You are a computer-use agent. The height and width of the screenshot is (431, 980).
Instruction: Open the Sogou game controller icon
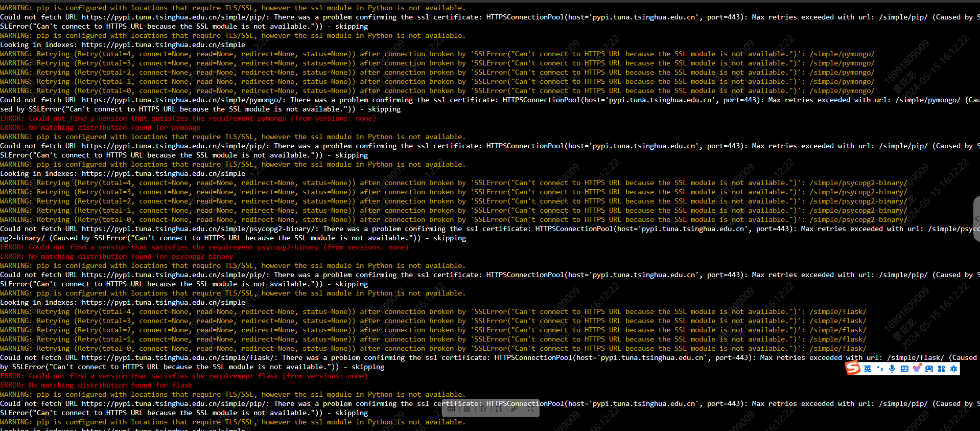929,369
